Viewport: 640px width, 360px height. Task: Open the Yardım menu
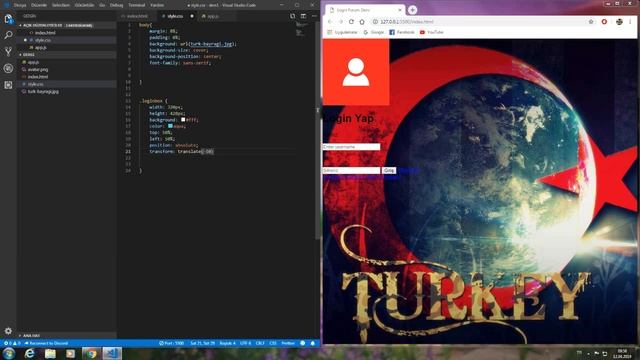point(157,5)
